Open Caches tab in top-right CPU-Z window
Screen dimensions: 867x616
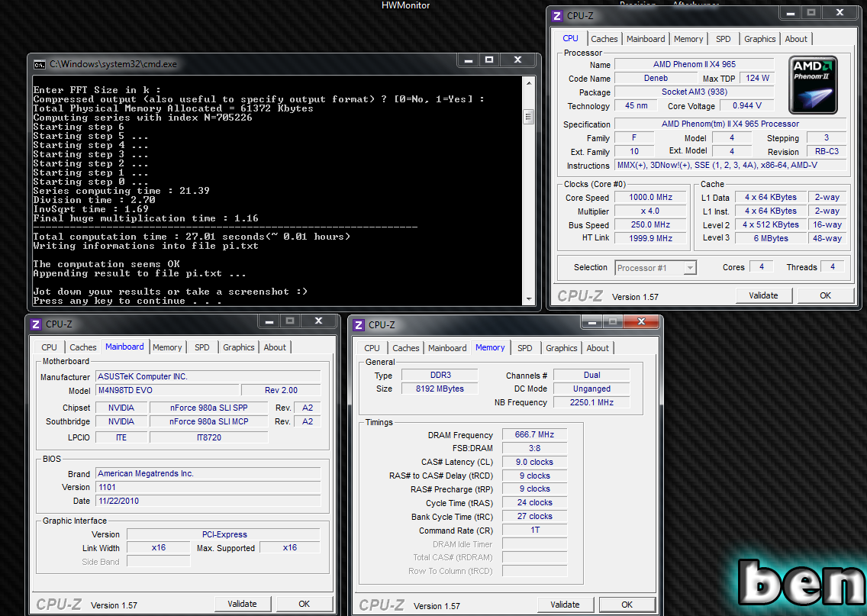[604, 39]
